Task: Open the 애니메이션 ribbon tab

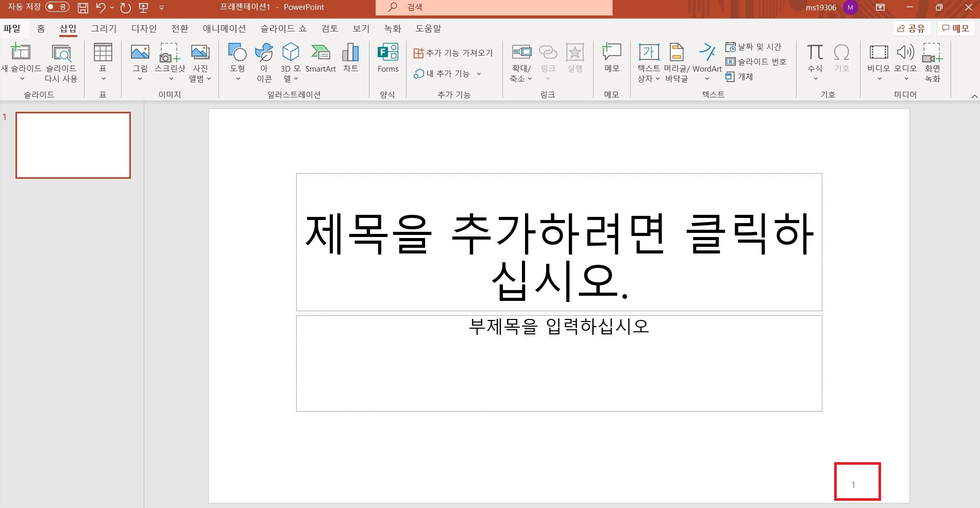Action: point(223,28)
